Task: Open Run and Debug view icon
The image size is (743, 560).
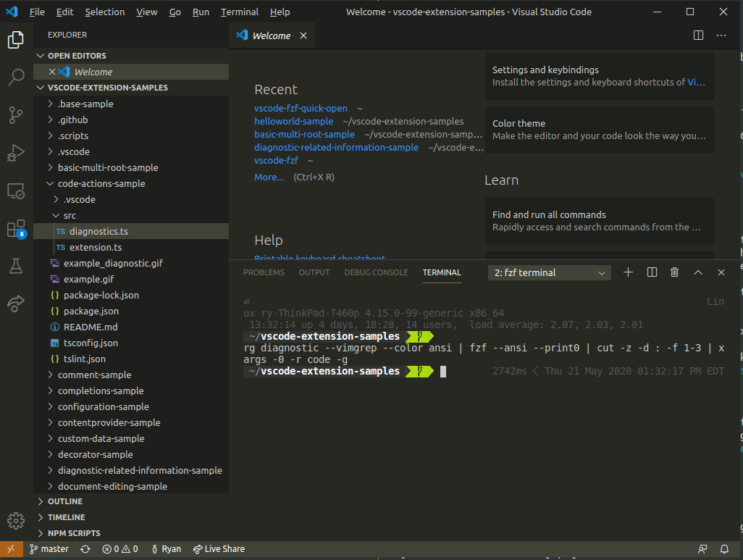Action: click(x=16, y=153)
